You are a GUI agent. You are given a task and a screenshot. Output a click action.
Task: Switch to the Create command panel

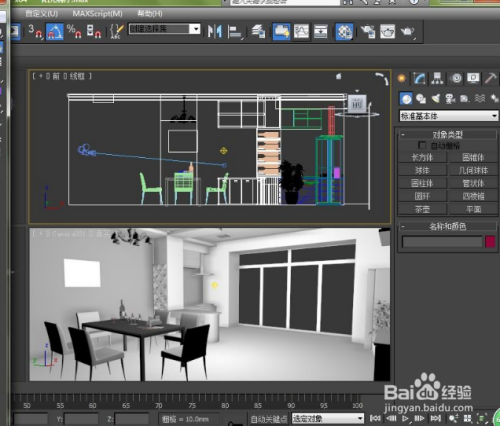tap(402, 78)
